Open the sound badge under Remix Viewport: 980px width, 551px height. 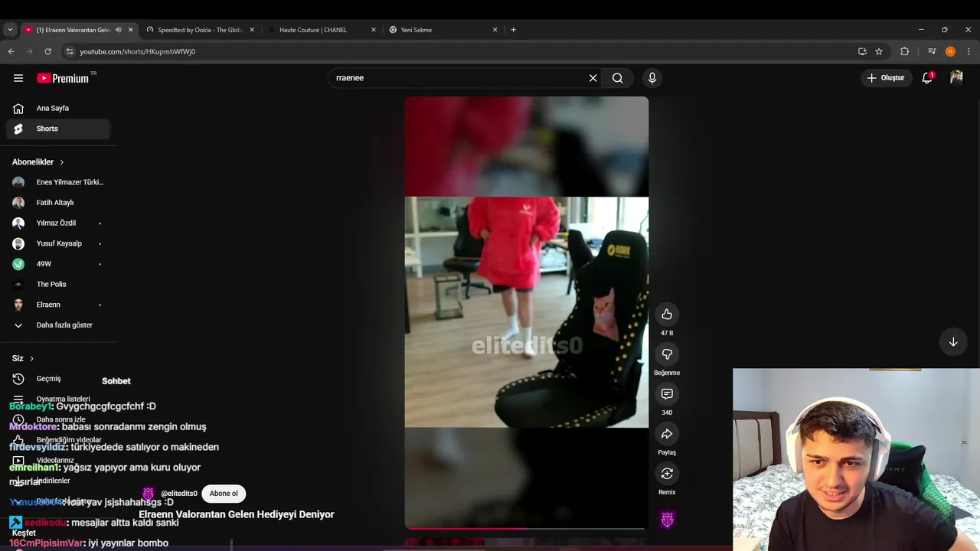tap(667, 520)
